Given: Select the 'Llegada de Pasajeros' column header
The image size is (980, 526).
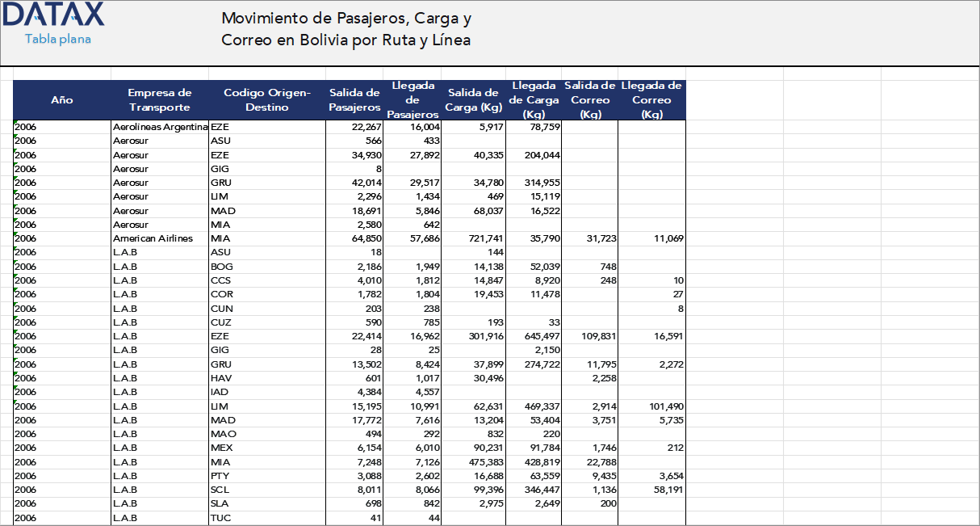Looking at the screenshot, I should point(413,99).
